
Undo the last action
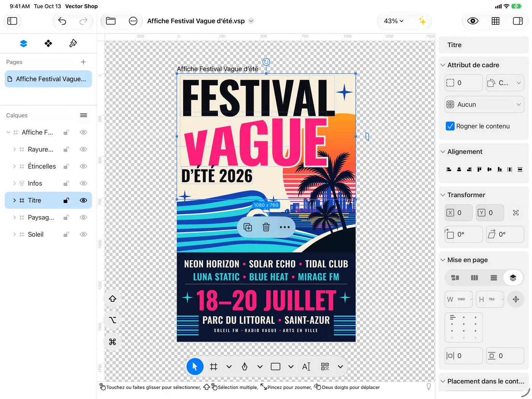click(62, 21)
